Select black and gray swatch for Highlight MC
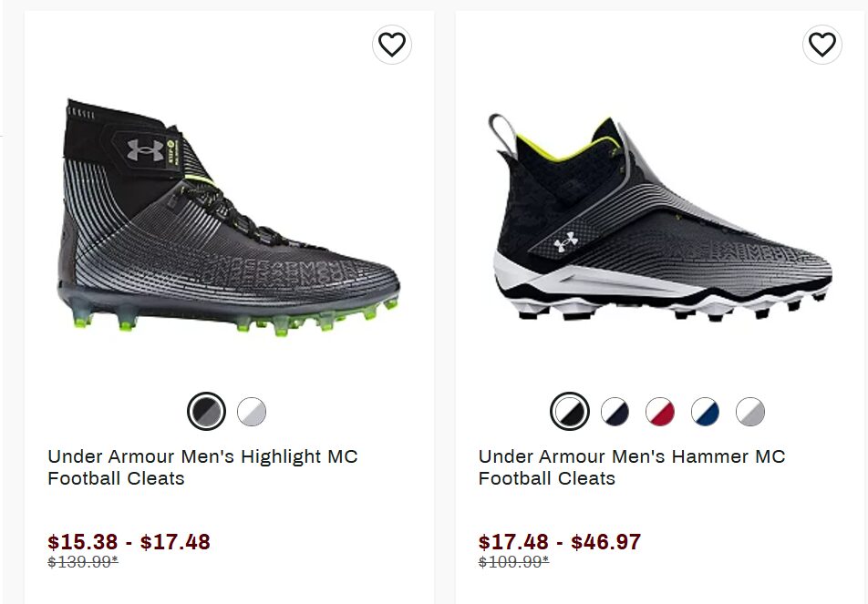This screenshot has width=868, height=604. [206, 412]
